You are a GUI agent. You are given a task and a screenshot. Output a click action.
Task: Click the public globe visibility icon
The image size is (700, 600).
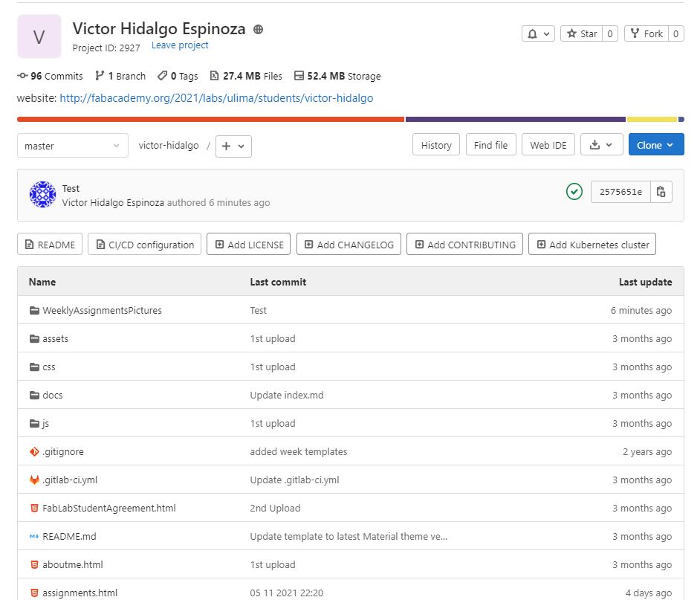(x=258, y=30)
